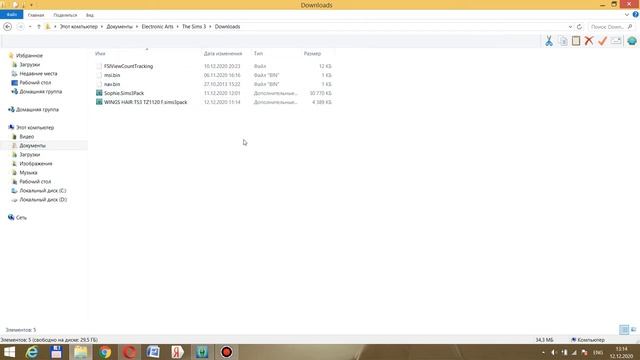Click The Sims 3 in the address breadcrumb
This screenshot has width=640, height=360.
coord(194,27)
